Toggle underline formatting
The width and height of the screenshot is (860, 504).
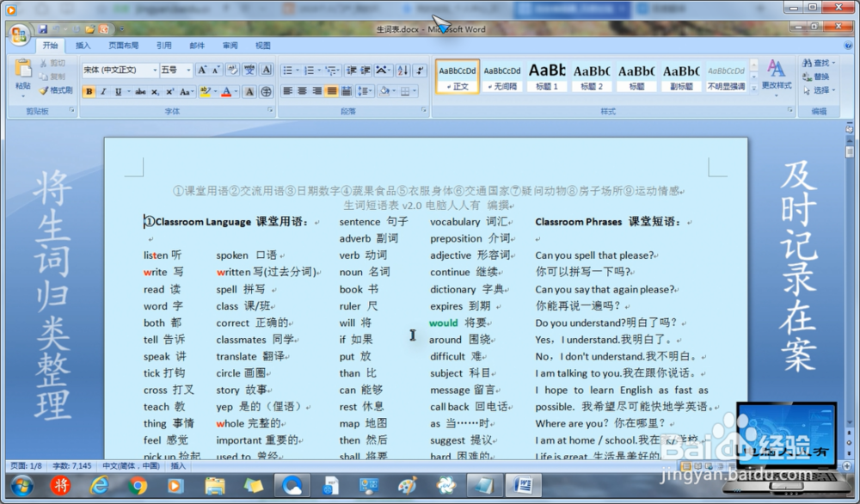(x=118, y=91)
